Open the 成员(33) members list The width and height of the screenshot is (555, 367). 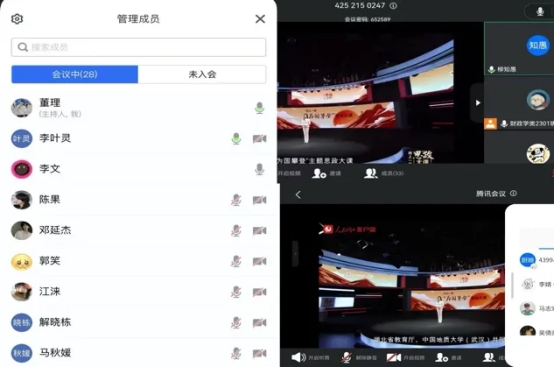pos(384,173)
